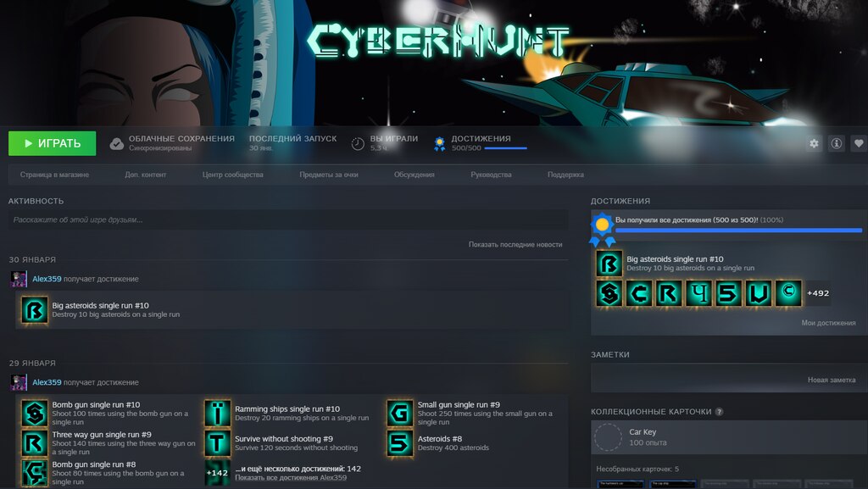
Task: Open Поддержка tab
Action: pyautogui.click(x=565, y=175)
